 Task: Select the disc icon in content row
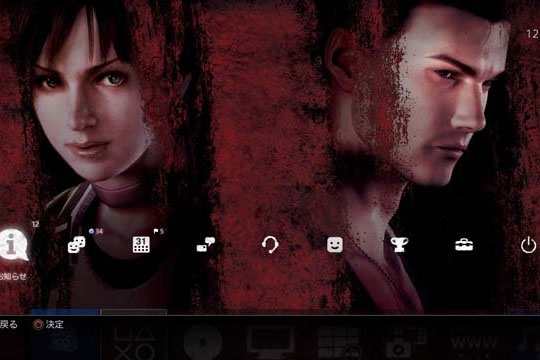(202, 342)
